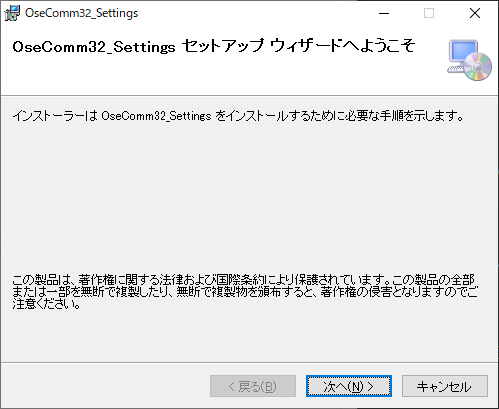Click the blue monitor in banner image
The height and width of the screenshot is (409, 499).
463,51
